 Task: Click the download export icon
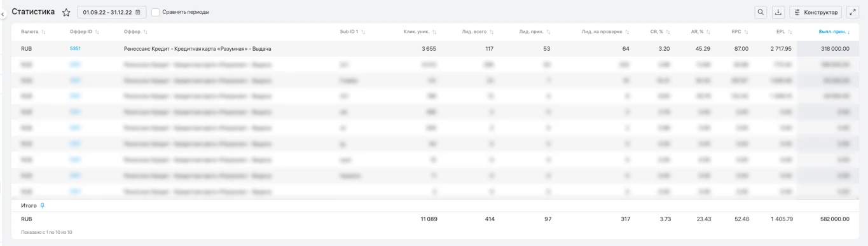pos(778,12)
